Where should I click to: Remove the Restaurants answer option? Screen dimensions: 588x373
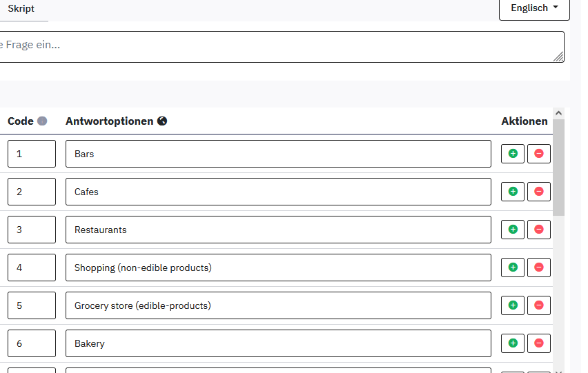tap(539, 230)
